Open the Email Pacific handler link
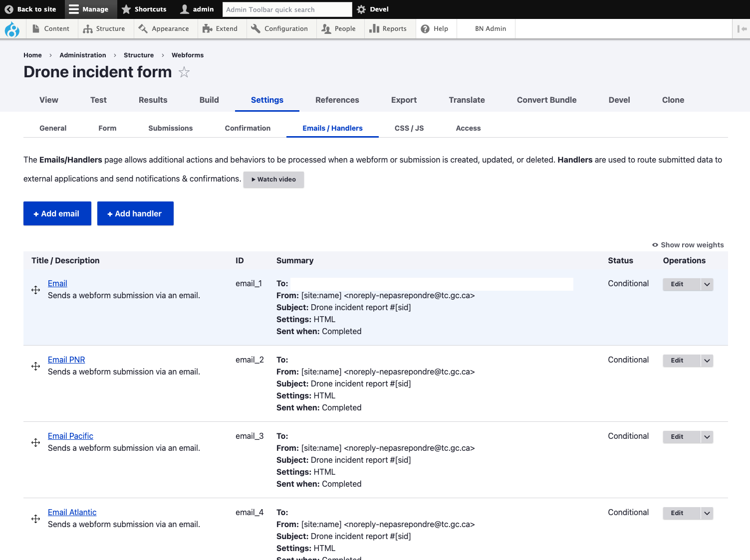750x560 pixels. [x=70, y=436]
